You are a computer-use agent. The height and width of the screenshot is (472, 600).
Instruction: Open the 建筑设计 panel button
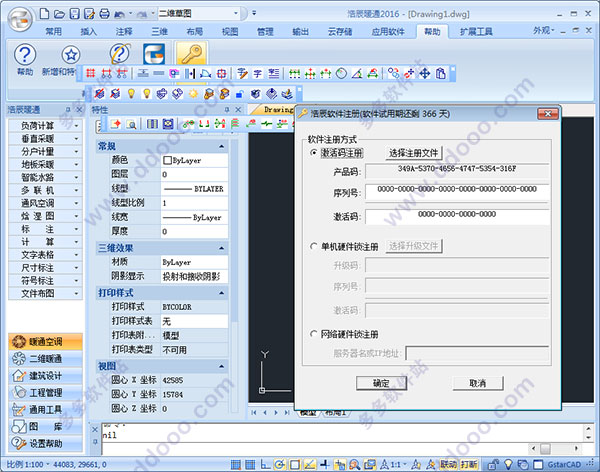click(45, 376)
